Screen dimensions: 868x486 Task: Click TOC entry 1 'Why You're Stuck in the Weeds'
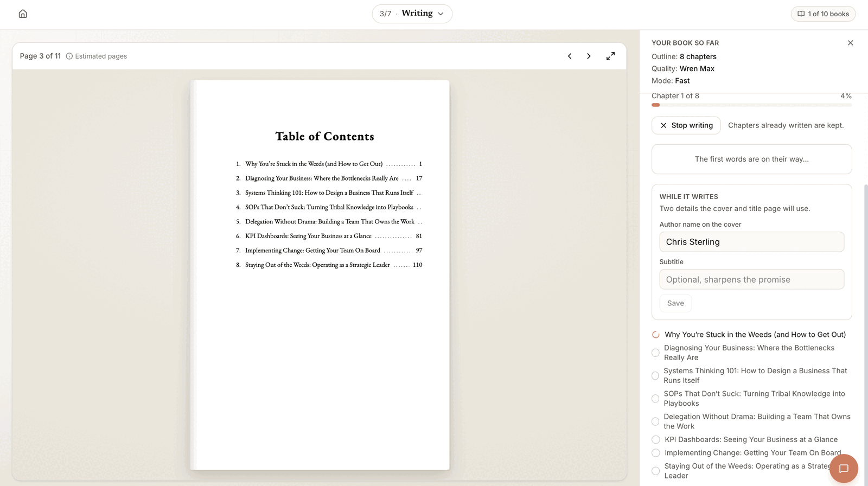coord(329,164)
